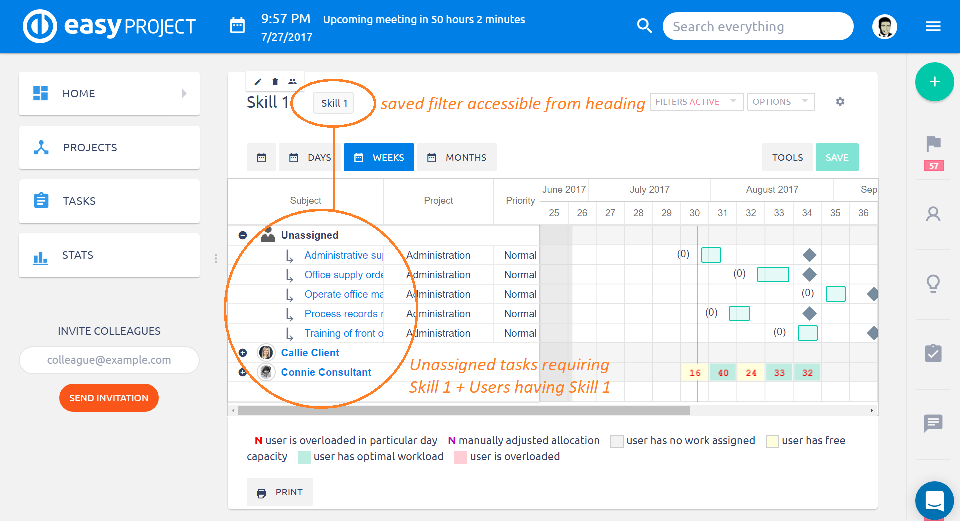This screenshot has width=960, height=521.
Task: Expand the Callie Client row
Action: [243, 353]
